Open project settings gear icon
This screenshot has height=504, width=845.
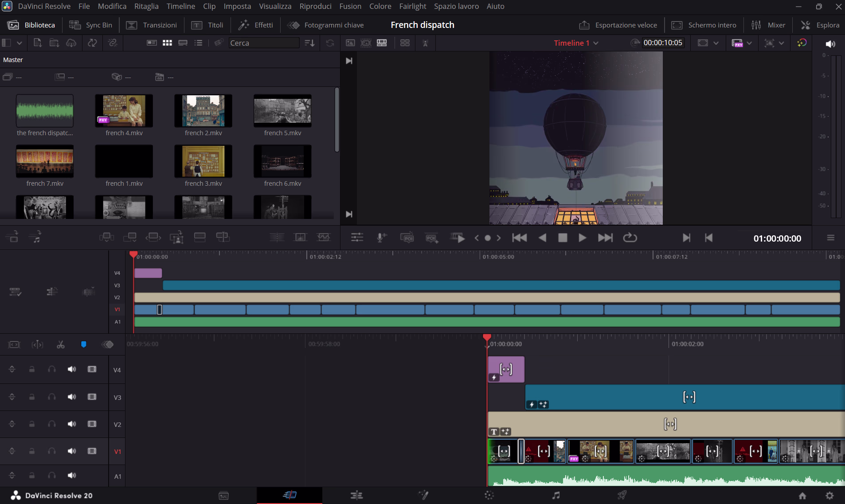tap(829, 496)
